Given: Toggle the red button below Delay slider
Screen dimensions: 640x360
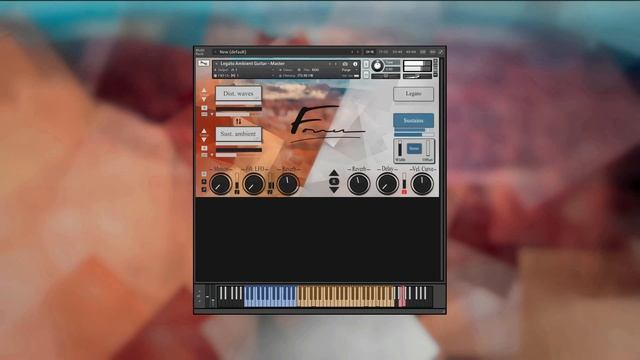Looking at the screenshot, I should [x=404, y=191].
